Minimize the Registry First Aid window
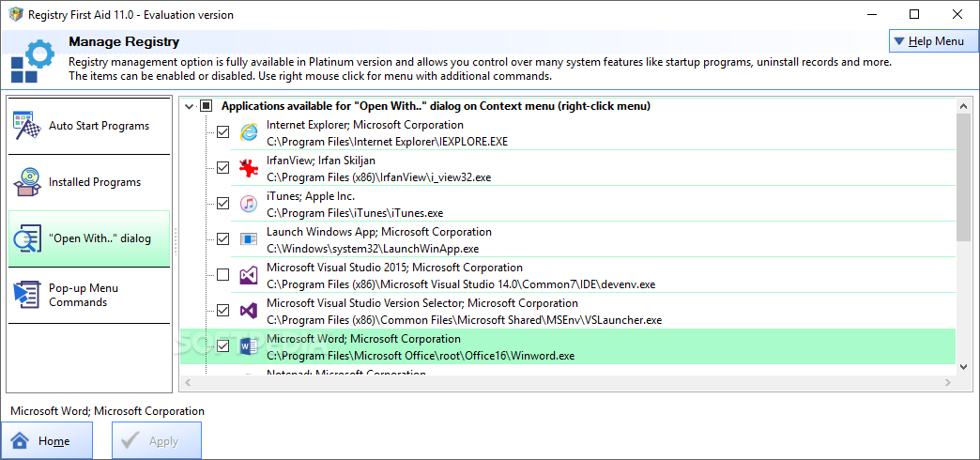Screen dimensions: 980x460 click(x=872, y=14)
